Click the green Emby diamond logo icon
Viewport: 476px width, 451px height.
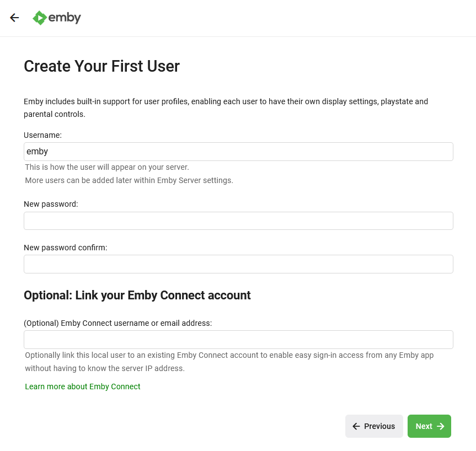40,18
